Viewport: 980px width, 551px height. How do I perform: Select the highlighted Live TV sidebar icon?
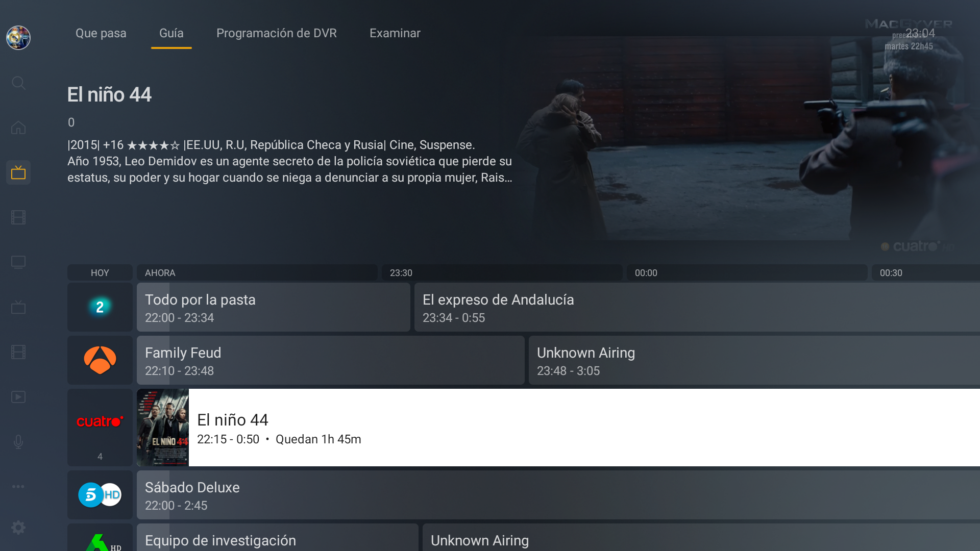[18, 172]
